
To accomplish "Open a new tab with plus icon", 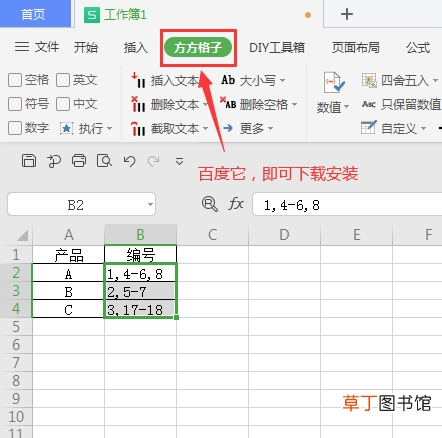I will pyautogui.click(x=347, y=14).
